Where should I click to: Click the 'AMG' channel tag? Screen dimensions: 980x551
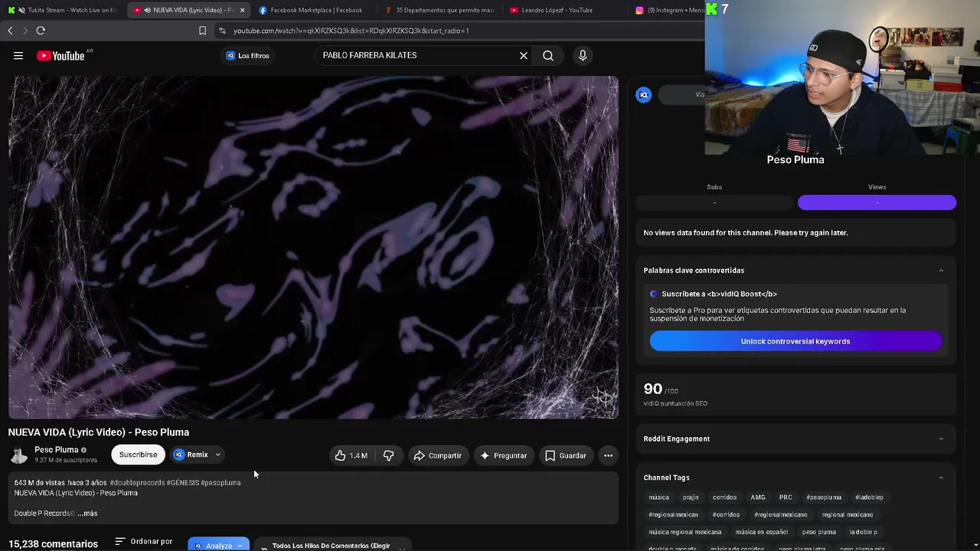758,497
